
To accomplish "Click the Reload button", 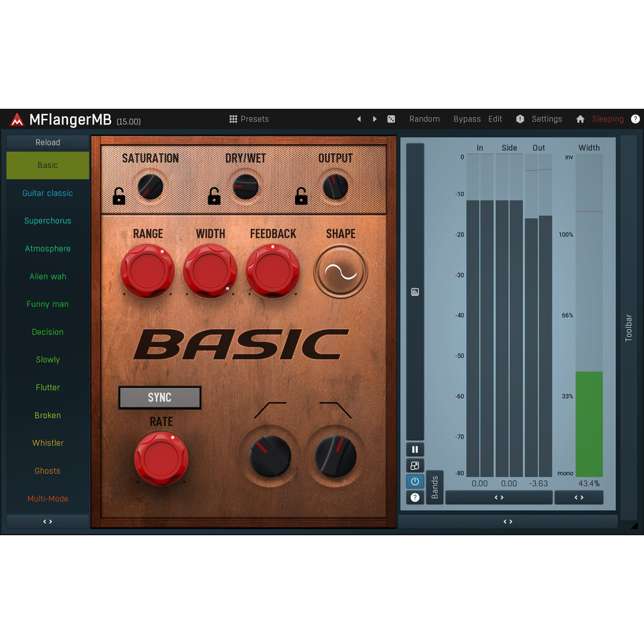I will tap(48, 142).
